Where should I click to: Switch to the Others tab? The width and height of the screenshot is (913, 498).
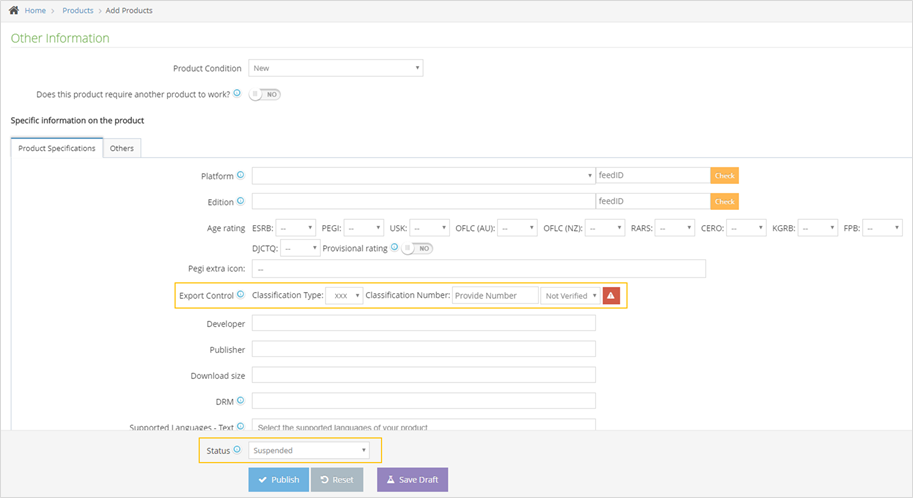pyautogui.click(x=122, y=148)
